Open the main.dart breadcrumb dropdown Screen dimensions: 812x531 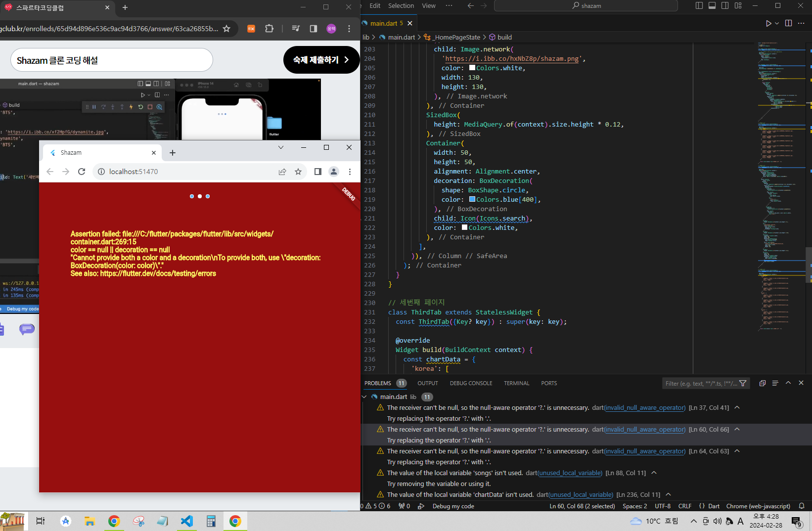point(397,37)
